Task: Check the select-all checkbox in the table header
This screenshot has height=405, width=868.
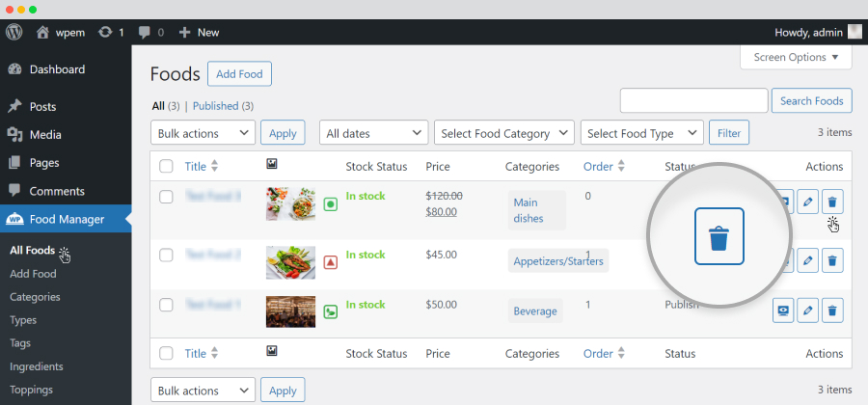Action: pos(166,167)
